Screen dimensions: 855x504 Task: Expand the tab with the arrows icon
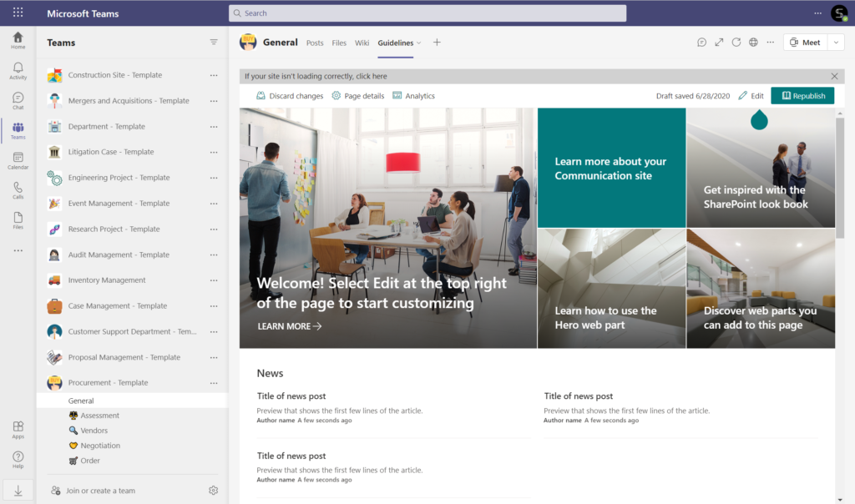click(719, 43)
